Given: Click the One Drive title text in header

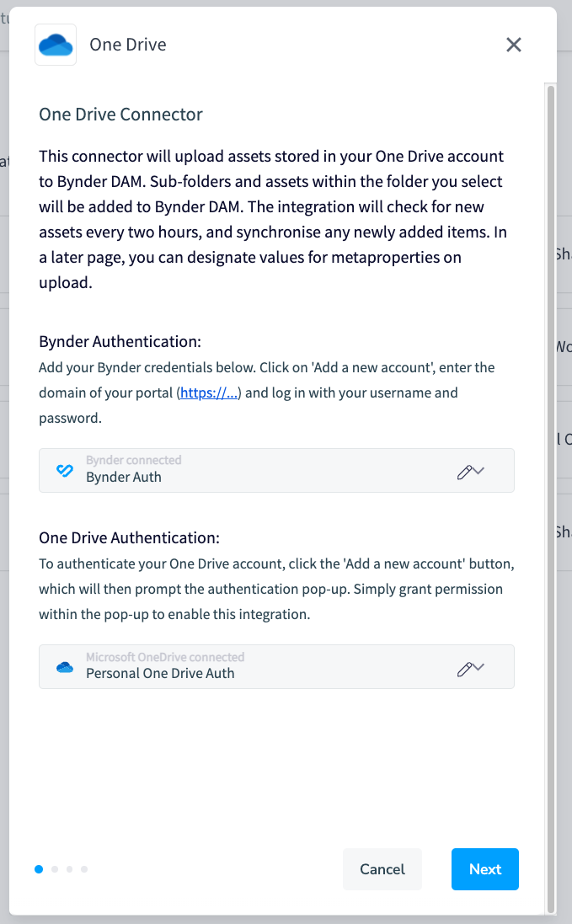Looking at the screenshot, I should [x=128, y=45].
